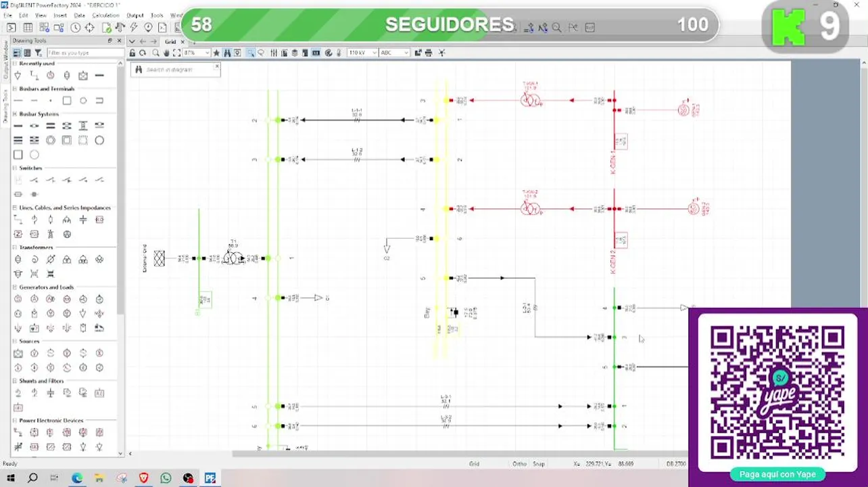The image size is (868, 487).
Task: Pick the circle terminal symbol in Busbars and Terminals
Action: (83, 101)
